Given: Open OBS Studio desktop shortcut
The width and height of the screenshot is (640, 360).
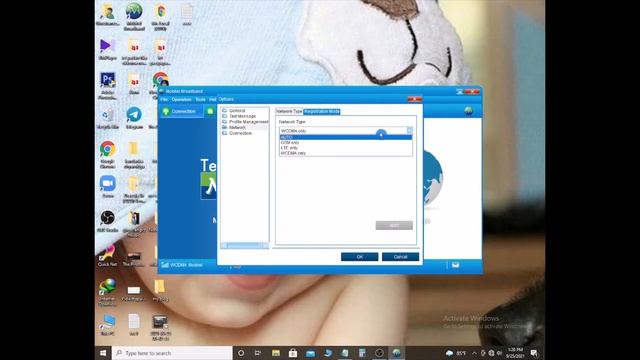Looking at the screenshot, I should pos(108,221).
